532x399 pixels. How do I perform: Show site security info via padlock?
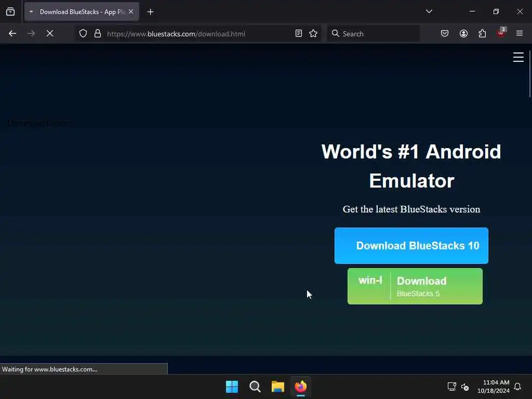click(98, 34)
